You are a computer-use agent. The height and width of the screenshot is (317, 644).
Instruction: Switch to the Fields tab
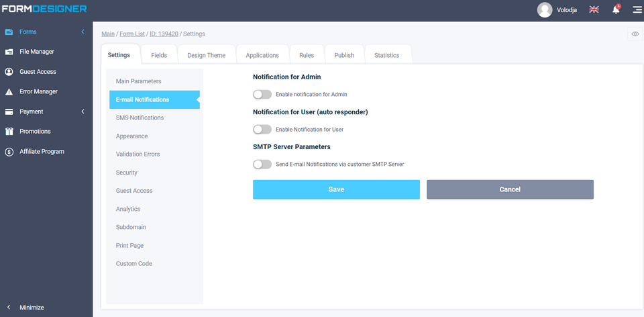point(159,55)
